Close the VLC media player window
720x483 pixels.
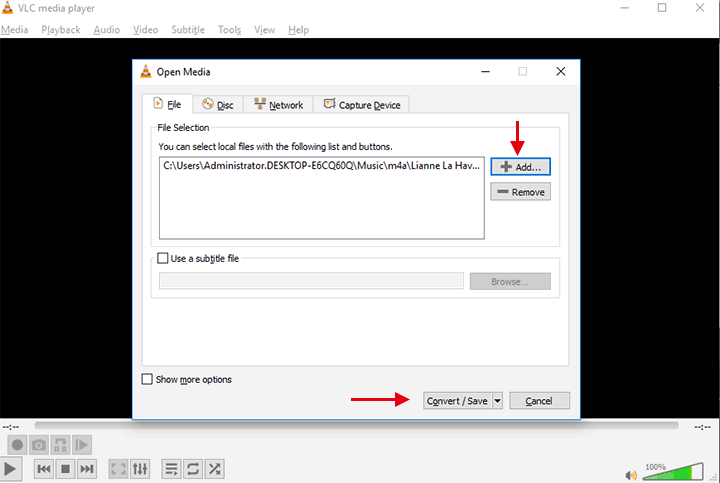(x=700, y=8)
